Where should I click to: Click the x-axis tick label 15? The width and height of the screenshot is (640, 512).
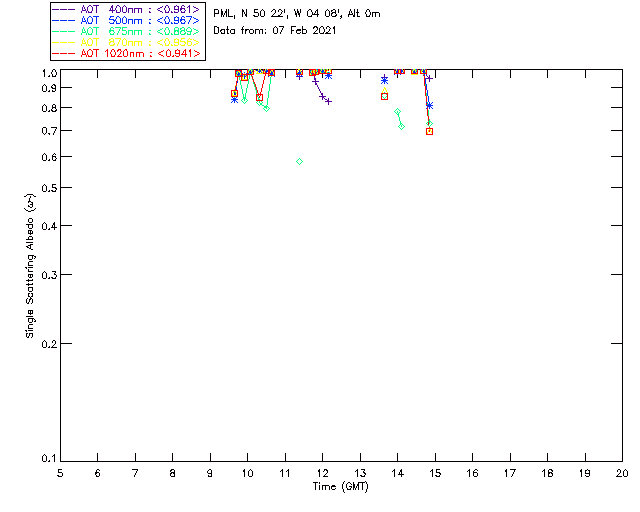pos(435,473)
